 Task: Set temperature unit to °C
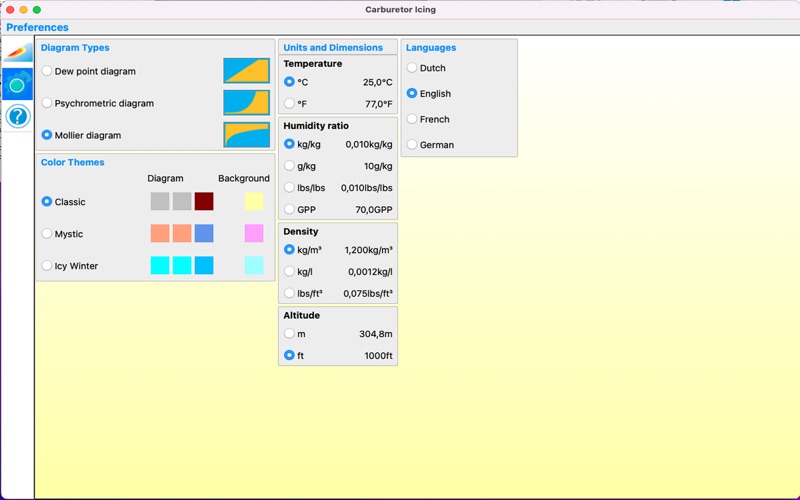coord(289,82)
